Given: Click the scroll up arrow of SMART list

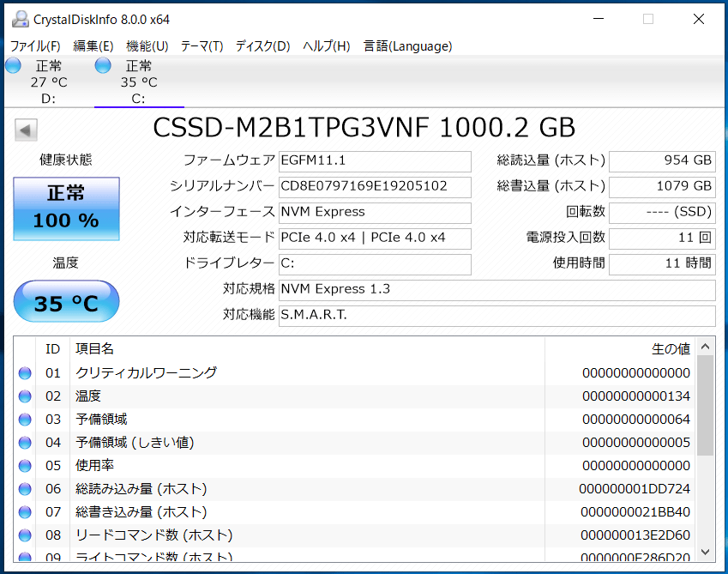Looking at the screenshot, I should click(x=705, y=347).
